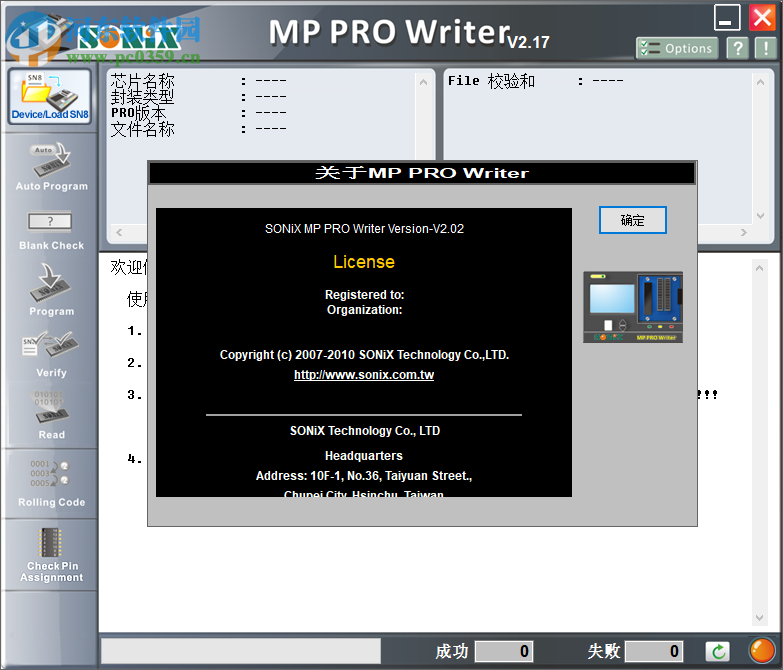783x670 pixels.
Task: Click the PRO版本 label text
Action: click(x=138, y=113)
